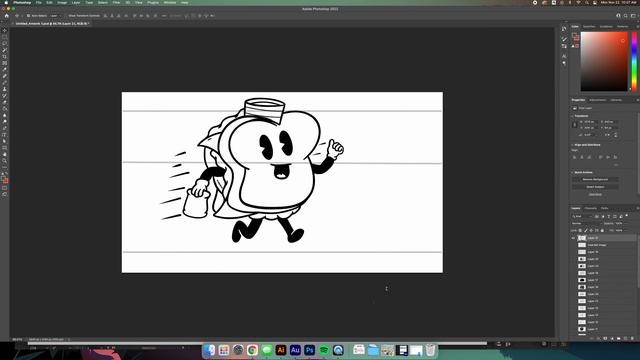Select the Brush tool

click(4, 83)
